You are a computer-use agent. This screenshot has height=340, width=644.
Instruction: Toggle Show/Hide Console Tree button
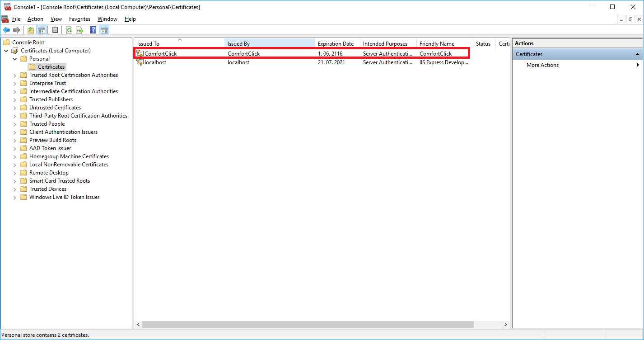coord(41,30)
